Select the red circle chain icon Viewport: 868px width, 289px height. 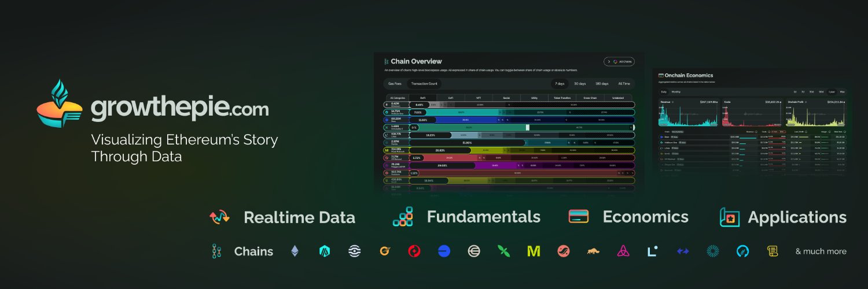tap(414, 251)
